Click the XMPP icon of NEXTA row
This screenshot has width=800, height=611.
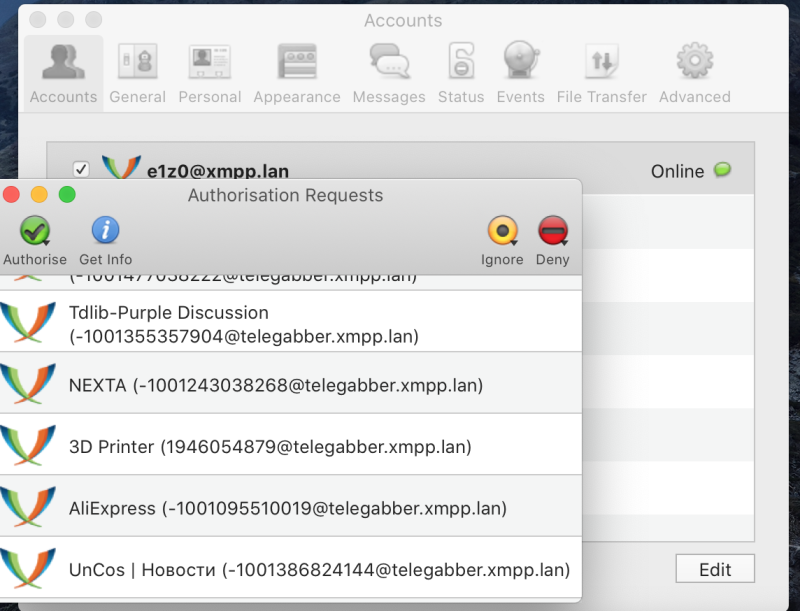tap(28, 384)
